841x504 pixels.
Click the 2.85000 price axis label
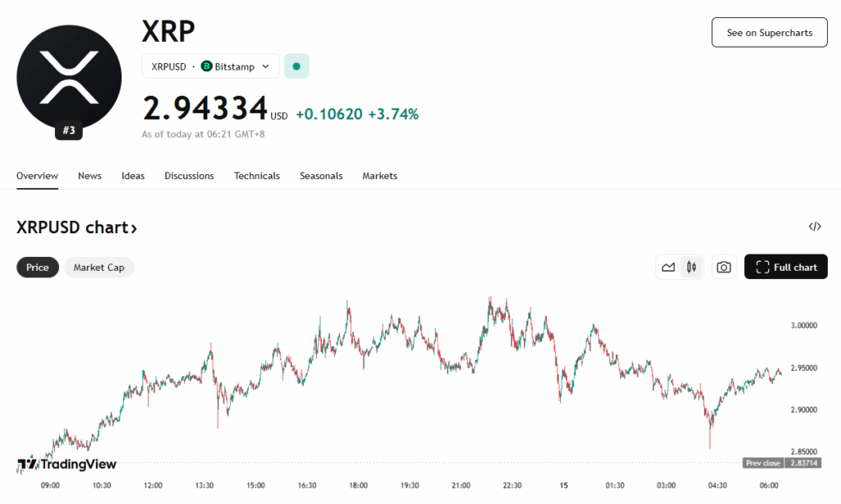tap(804, 451)
